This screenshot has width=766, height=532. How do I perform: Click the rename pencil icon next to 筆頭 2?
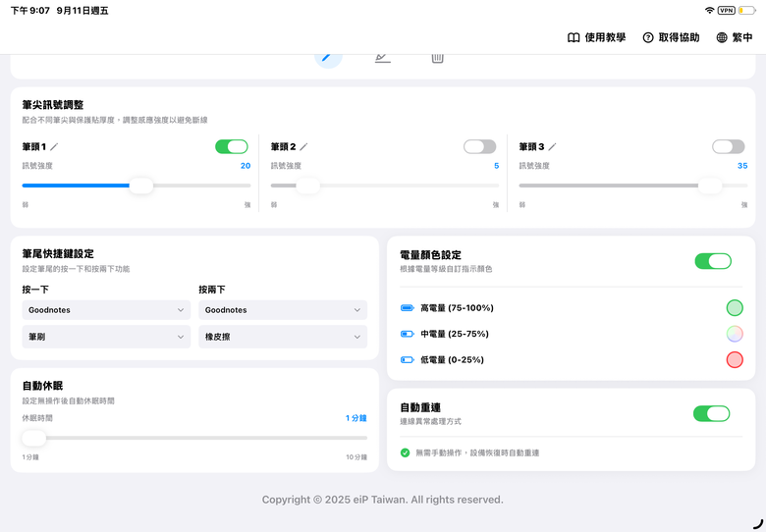coord(303,146)
